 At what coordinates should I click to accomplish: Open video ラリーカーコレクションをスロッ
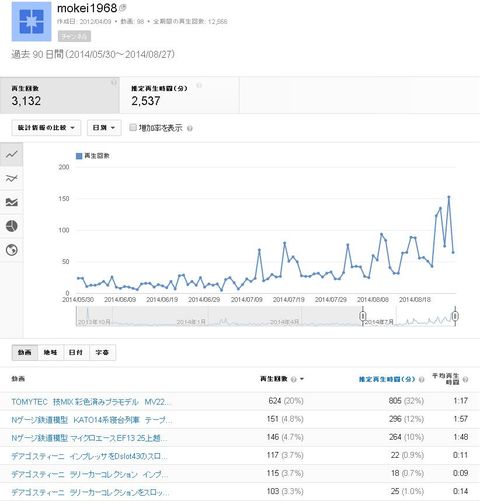(x=90, y=492)
